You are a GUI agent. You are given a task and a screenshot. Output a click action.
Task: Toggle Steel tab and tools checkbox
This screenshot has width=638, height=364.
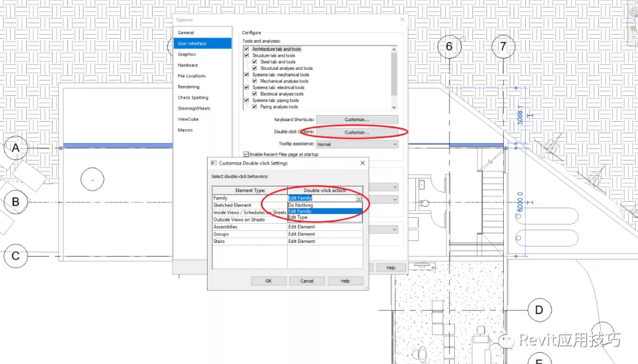255,61
